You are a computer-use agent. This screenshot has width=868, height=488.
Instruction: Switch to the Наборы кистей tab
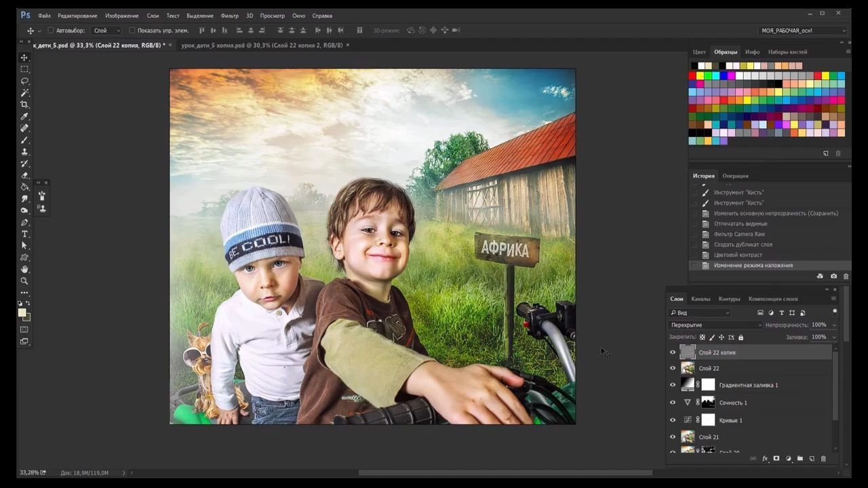click(787, 52)
